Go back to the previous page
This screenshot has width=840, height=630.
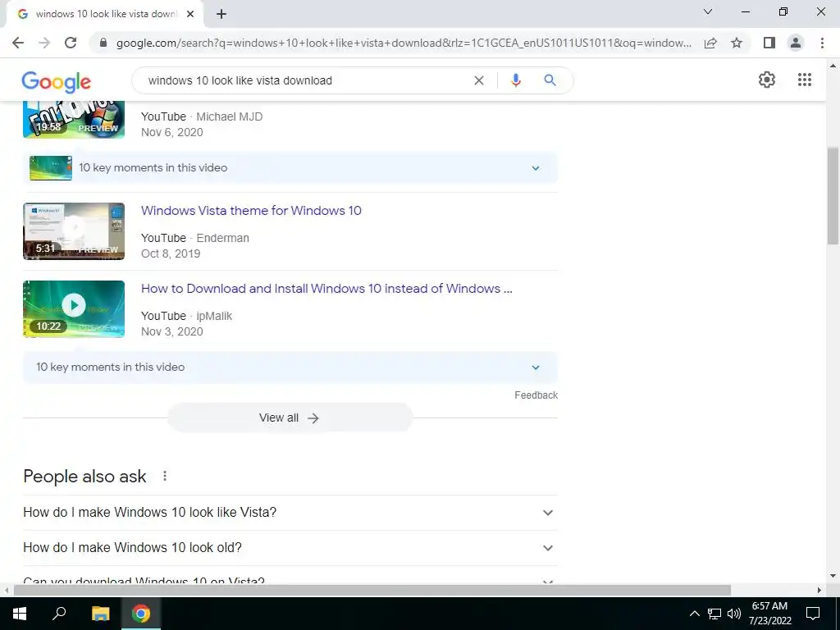coord(18,43)
